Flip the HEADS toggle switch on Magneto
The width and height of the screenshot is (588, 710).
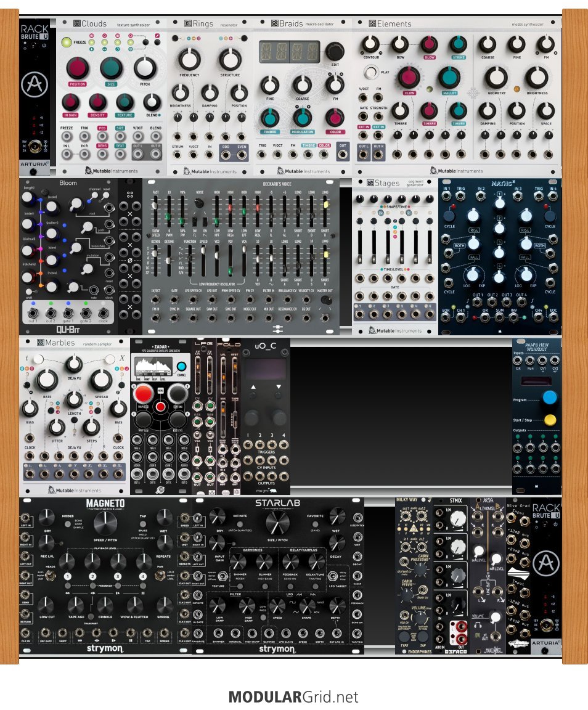51,576
